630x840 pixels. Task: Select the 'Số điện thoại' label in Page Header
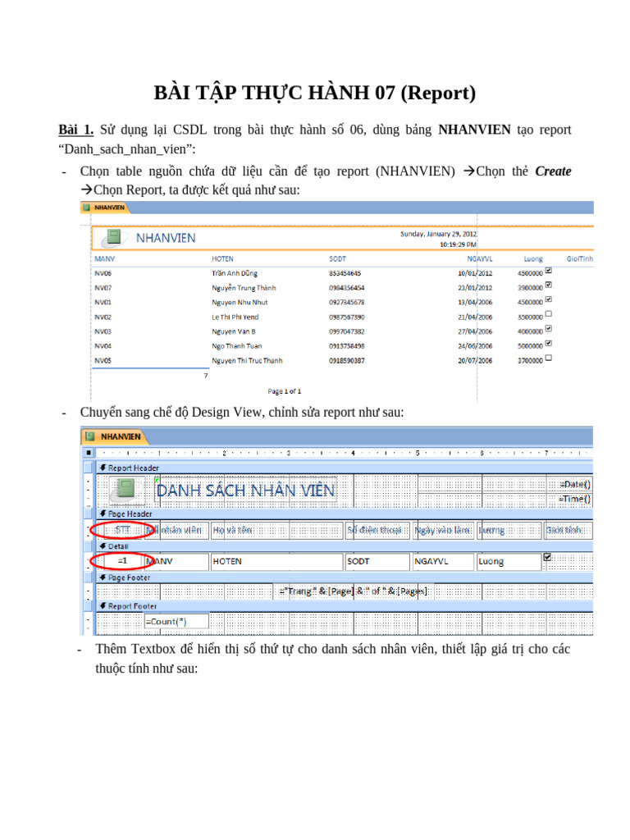[377, 531]
